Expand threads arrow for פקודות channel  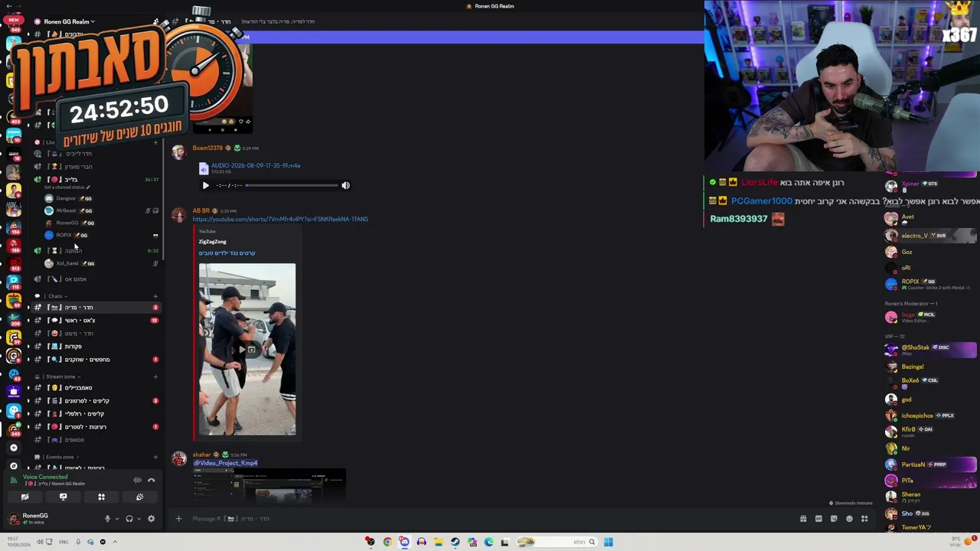28,347
